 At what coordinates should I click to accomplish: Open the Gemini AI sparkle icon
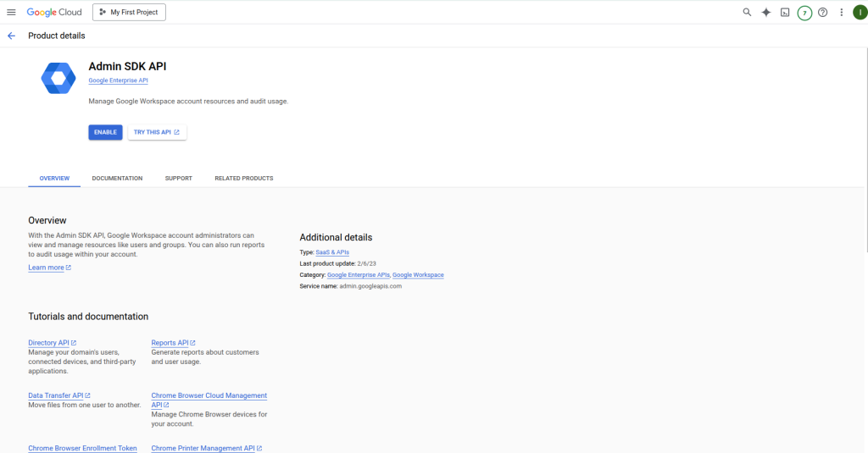click(x=766, y=12)
